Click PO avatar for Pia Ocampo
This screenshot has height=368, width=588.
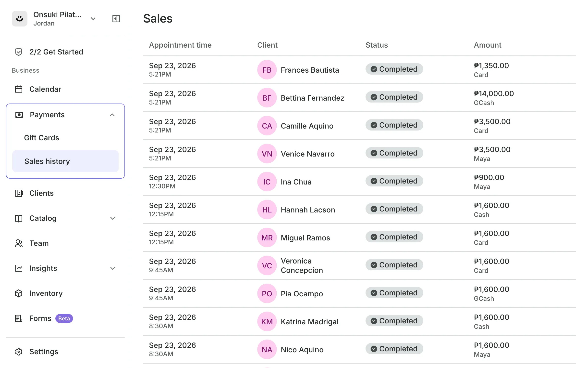click(x=267, y=294)
